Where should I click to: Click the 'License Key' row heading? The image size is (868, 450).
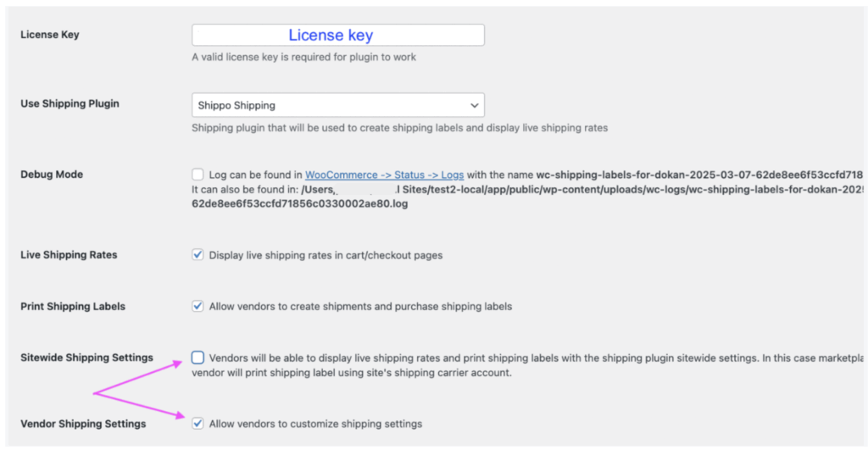(49, 35)
